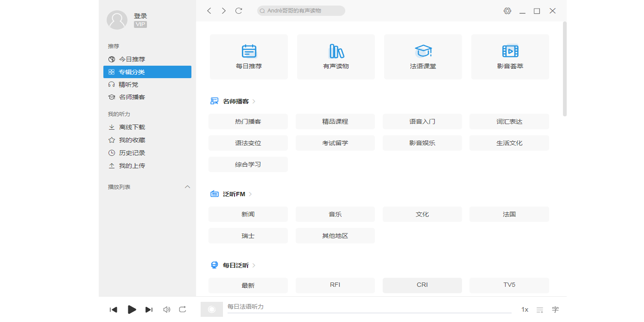Choose 考试留学 category
Viewport: 644px width, 322px height.
click(335, 143)
